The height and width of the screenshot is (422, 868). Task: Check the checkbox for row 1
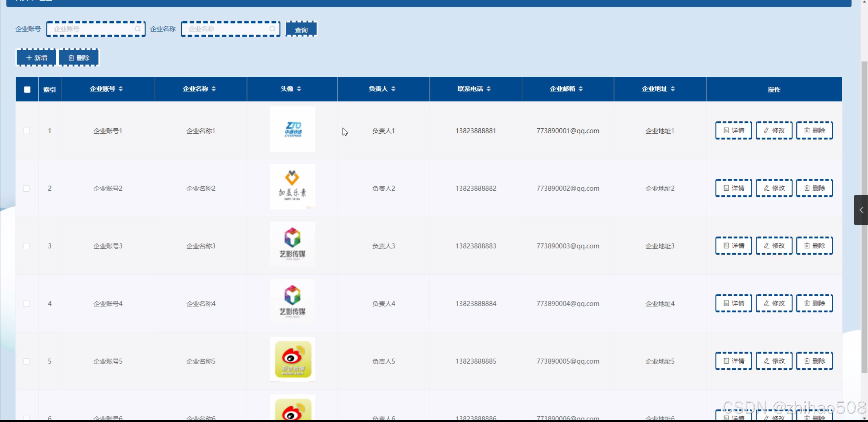point(26,131)
